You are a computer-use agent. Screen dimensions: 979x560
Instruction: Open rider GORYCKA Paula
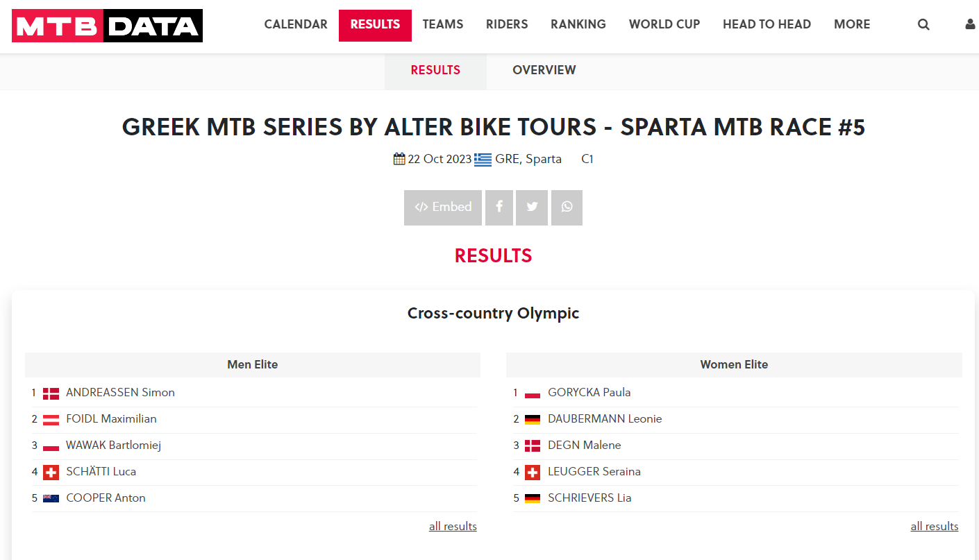589,392
